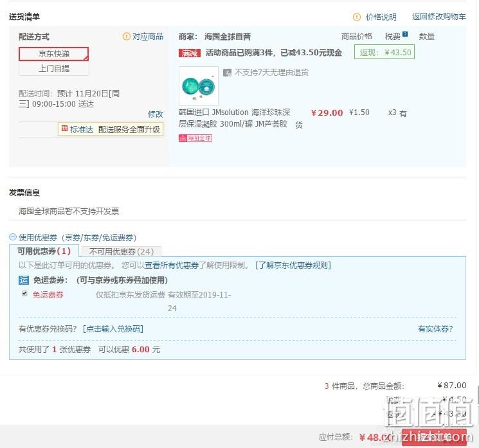Open the 有实体券? link
The width and height of the screenshot is (479, 448).
click(435, 329)
